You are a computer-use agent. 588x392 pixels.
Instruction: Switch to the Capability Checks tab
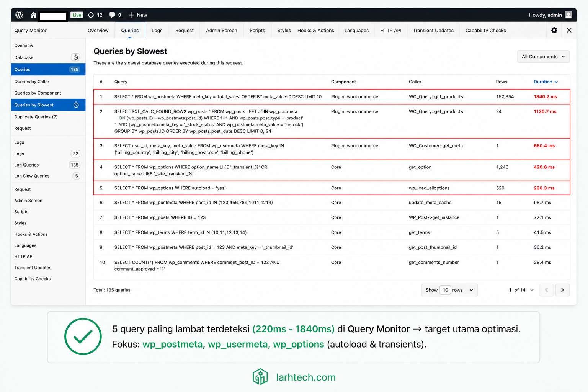coord(485,30)
